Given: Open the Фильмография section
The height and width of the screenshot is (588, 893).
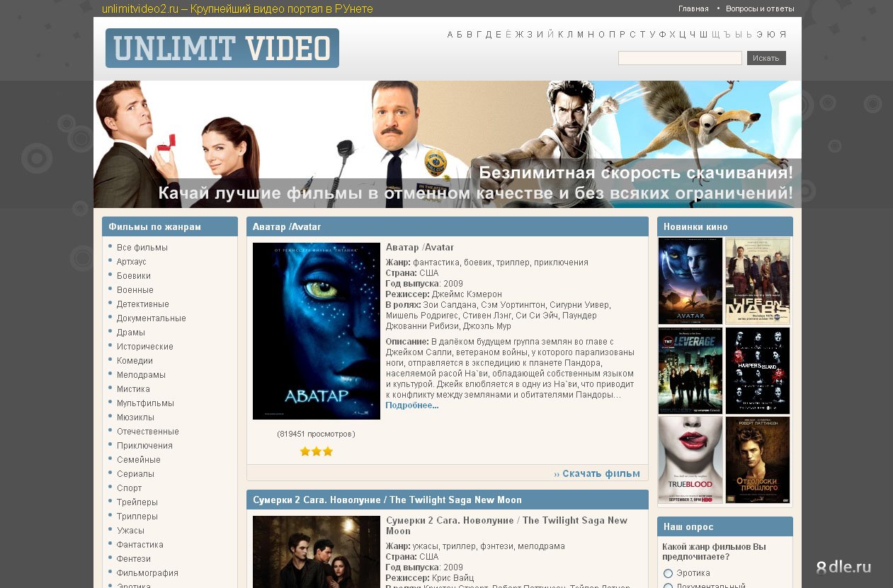Looking at the screenshot, I should (147, 573).
